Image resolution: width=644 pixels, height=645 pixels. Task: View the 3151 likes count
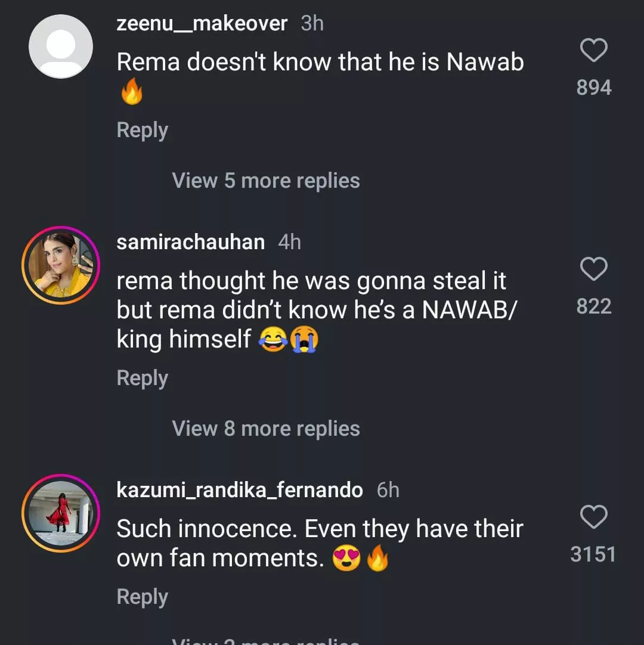593,554
